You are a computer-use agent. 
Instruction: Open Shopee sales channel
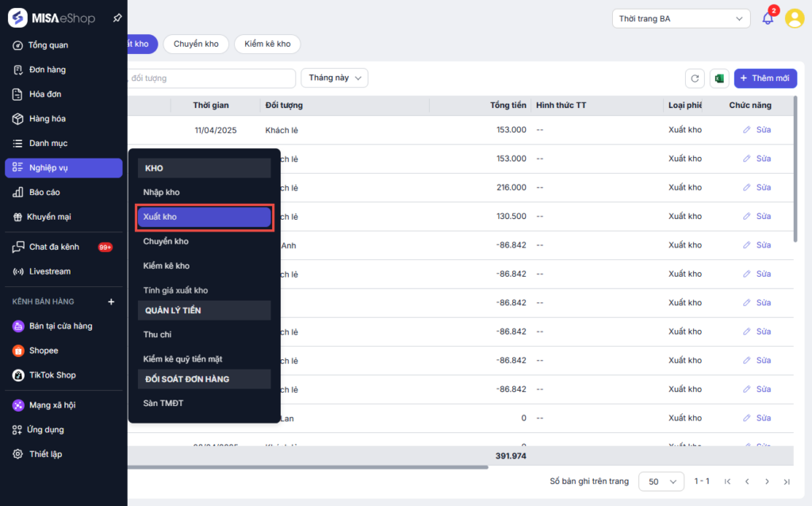coord(44,351)
